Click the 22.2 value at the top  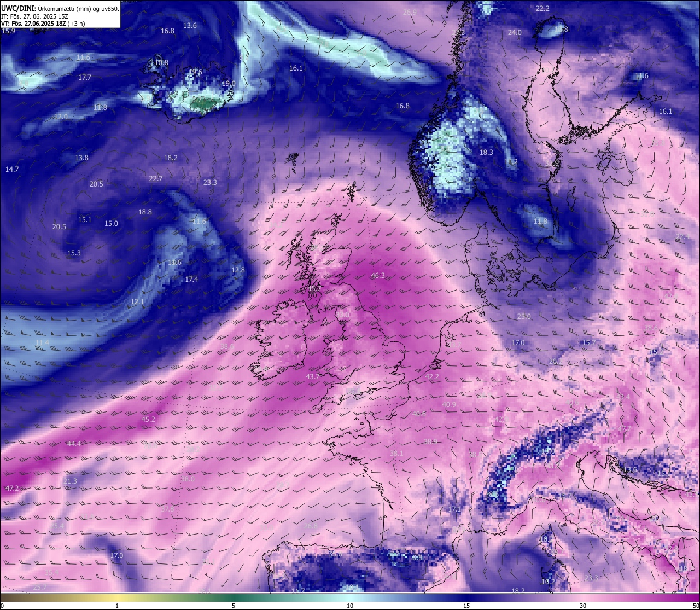click(x=542, y=9)
